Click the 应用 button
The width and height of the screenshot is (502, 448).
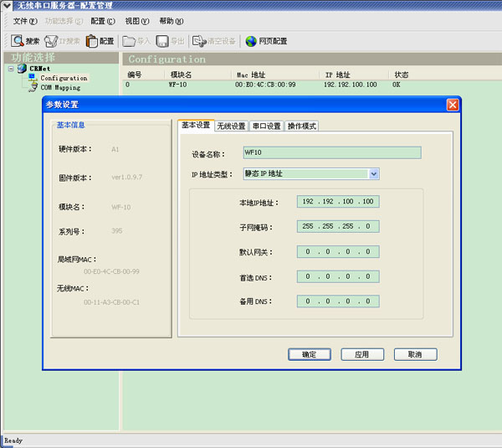coord(362,354)
